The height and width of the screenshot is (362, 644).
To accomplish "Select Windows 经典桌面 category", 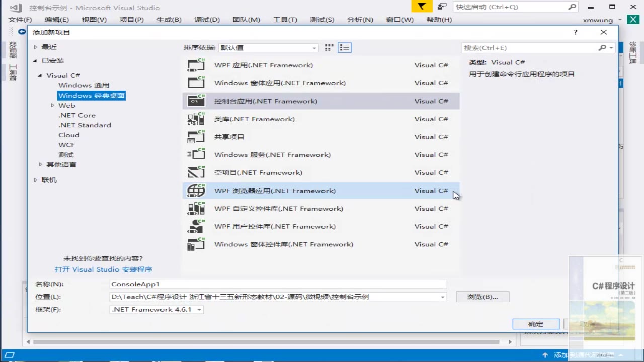I will [92, 96].
